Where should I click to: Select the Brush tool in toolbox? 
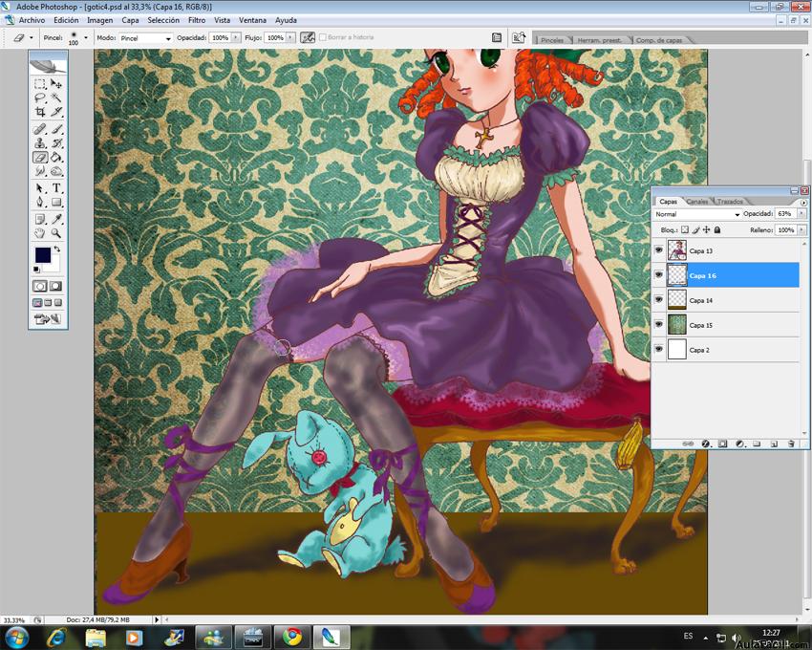(56, 129)
